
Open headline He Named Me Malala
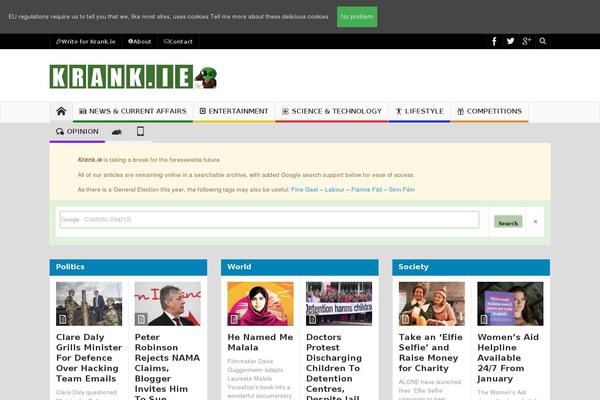pos(260,343)
